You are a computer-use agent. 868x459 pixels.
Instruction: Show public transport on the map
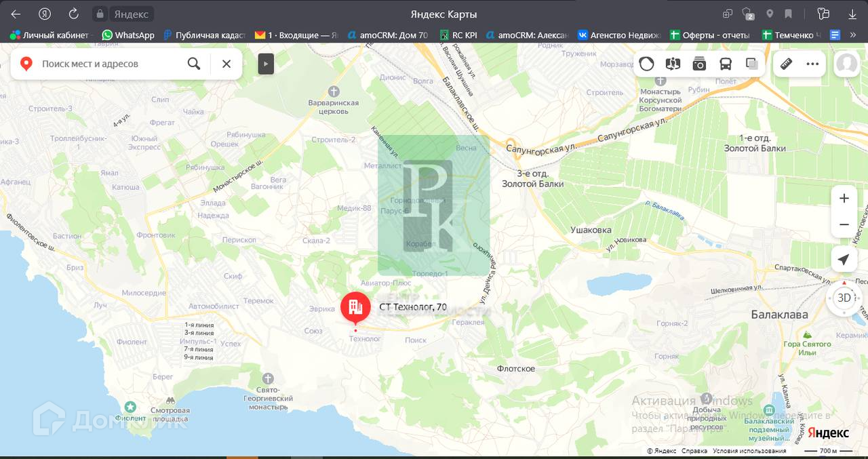[x=726, y=64]
